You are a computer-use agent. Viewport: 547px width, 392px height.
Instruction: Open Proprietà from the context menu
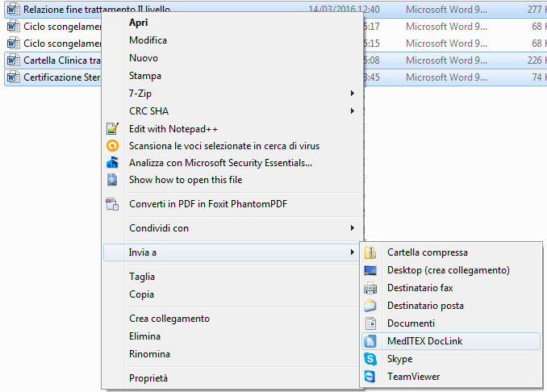coord(148,378)
